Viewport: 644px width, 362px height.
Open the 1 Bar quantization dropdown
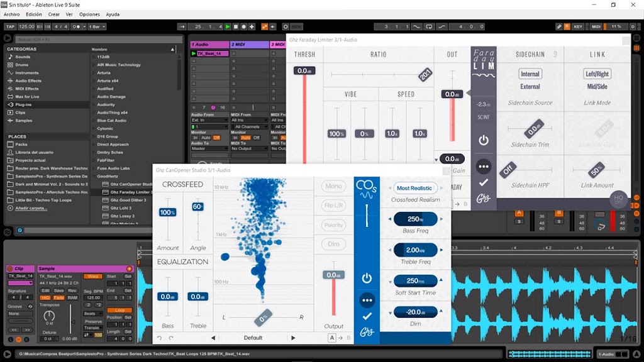97,26
